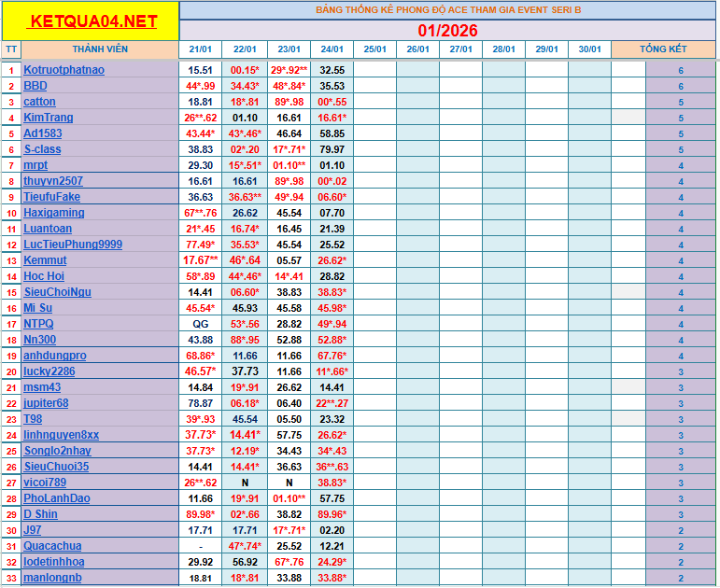Viewport: 720px width, 588px height.
Task: Click the 28/01 column header
Action: point(503,49)
